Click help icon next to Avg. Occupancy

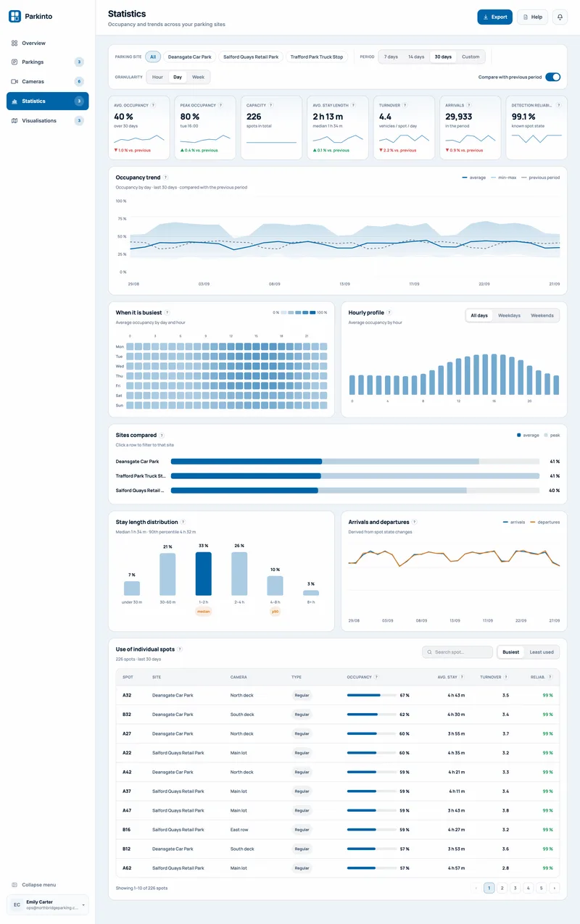pos(153,105)
